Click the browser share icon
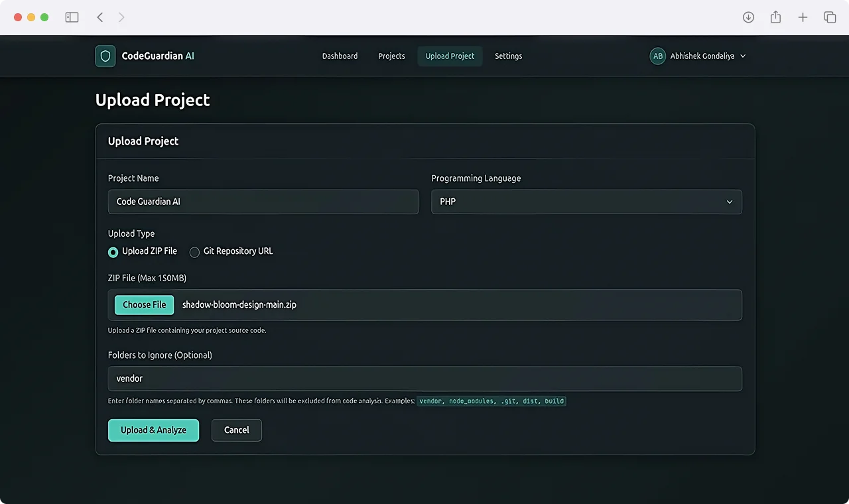 775,17
